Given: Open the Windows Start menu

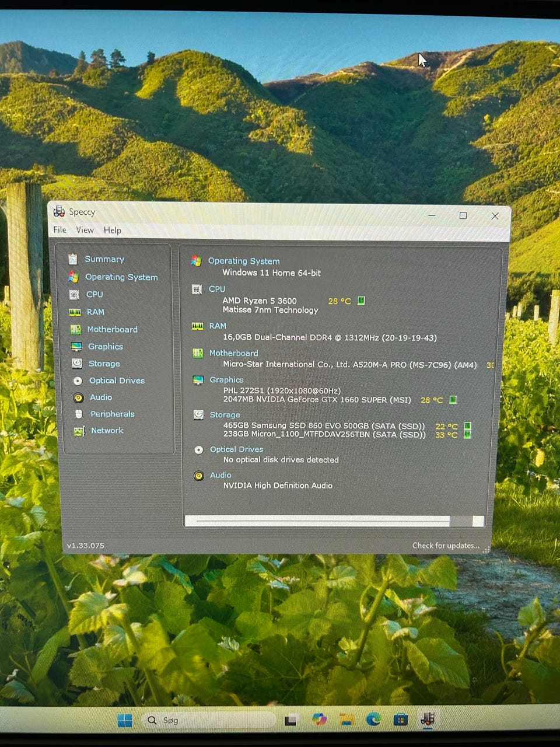Looking at the screenshot, I should click(x=125, y=721).
